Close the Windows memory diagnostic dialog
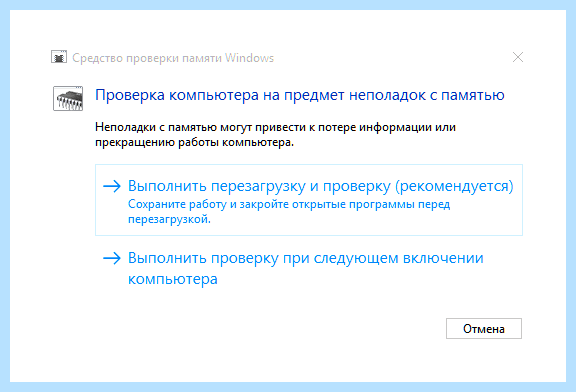This screenshot has width=576, height=392. click(x=518, y=57)
